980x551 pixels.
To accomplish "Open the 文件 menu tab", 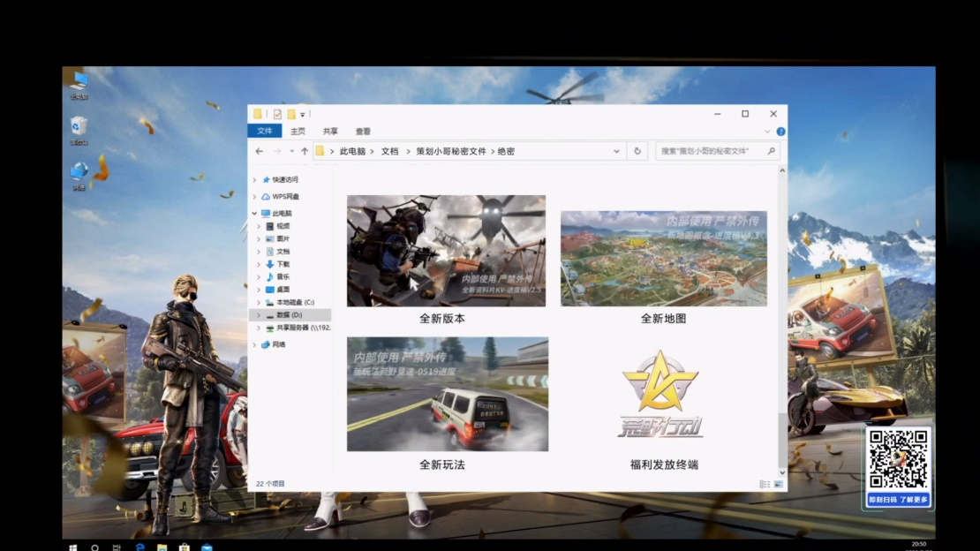I will coord(265,131).
